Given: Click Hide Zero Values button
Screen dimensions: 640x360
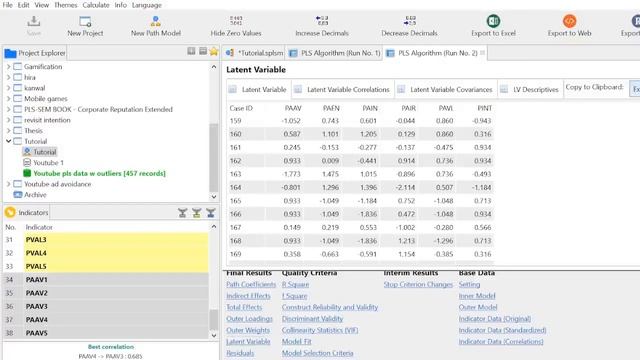Looking at the screenshot, I should (236, 27).
